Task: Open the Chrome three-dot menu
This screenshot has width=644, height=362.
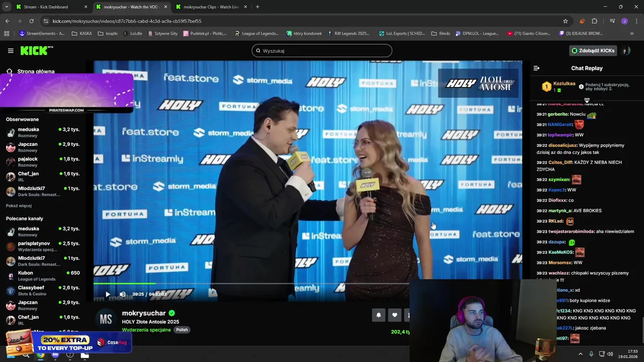Action: (x=636, y=21)
